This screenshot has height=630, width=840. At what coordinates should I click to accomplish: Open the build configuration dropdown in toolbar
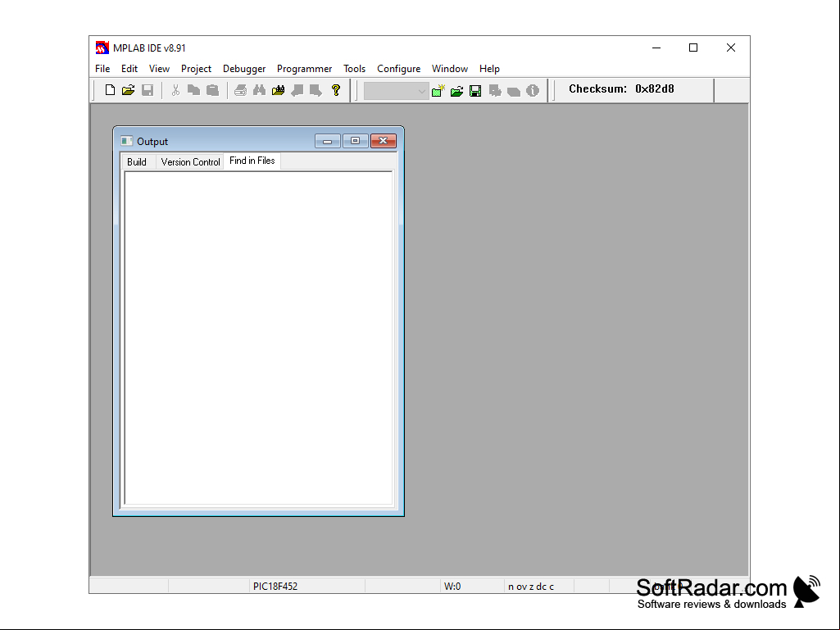(397, 91)
